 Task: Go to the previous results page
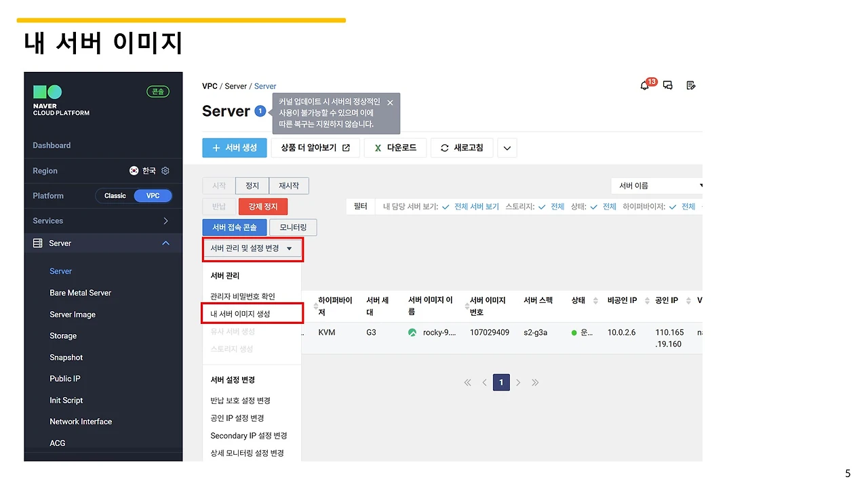pyautogui.click(x=484, y=382)
